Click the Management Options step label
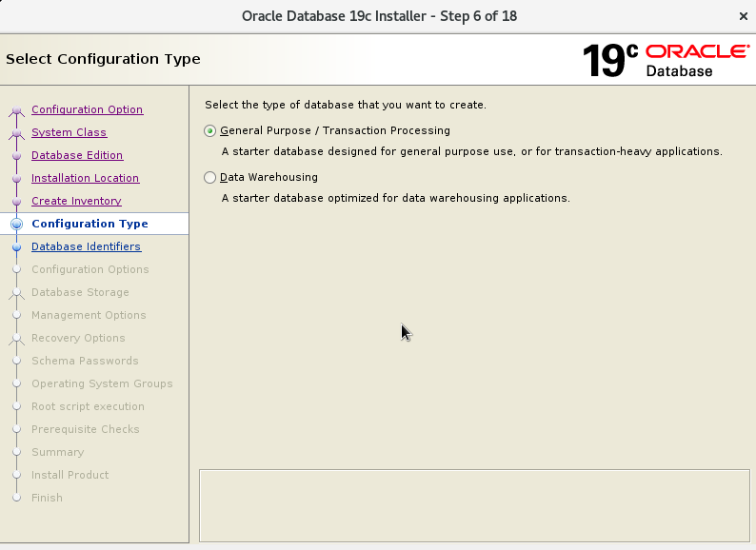 [x=89, y=315]
